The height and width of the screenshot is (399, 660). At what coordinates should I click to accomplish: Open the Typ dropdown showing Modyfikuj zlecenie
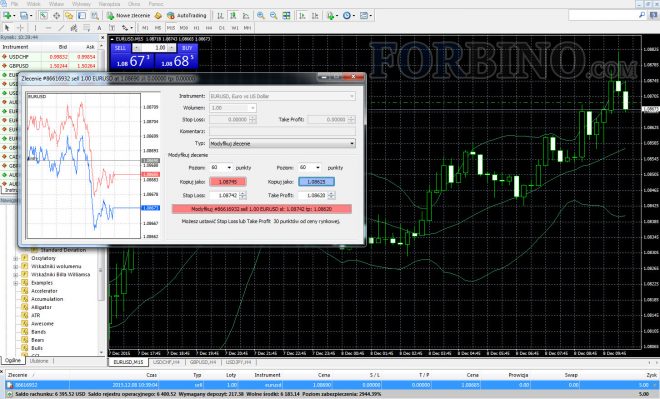(282, 144)
